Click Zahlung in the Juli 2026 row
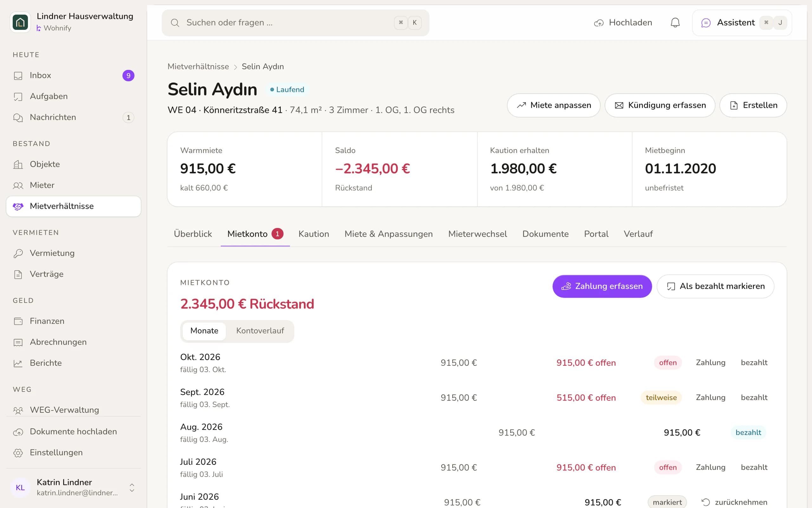Screen dimensions: 812x508 [x=711, y=468]
